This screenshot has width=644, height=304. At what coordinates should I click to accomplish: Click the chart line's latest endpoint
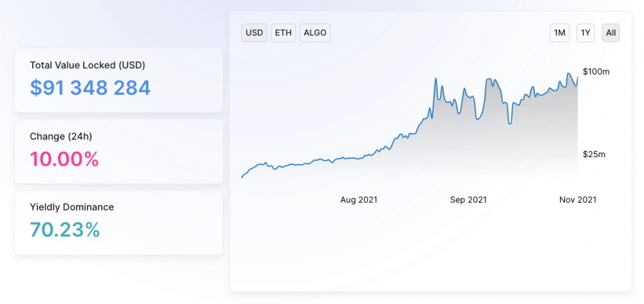[578, 77]
